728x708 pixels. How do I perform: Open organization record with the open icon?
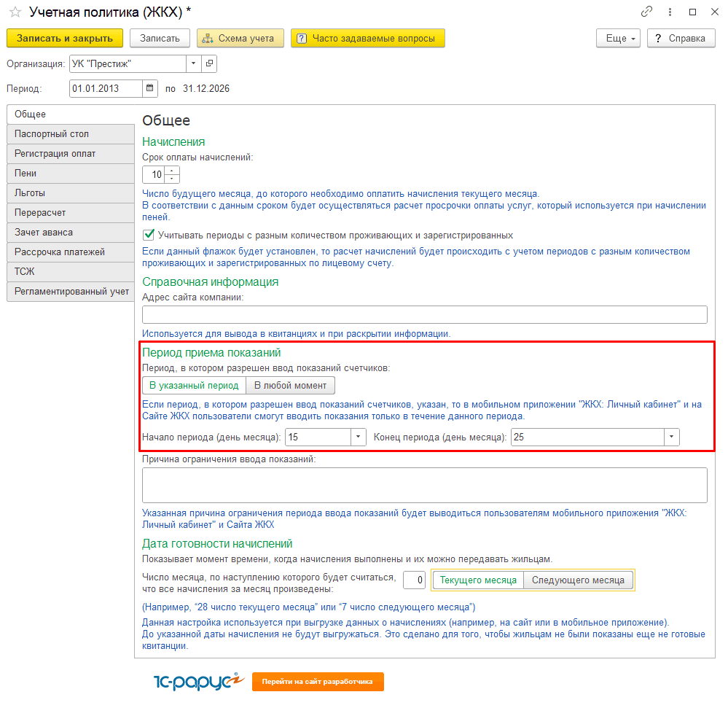(209, 63)
